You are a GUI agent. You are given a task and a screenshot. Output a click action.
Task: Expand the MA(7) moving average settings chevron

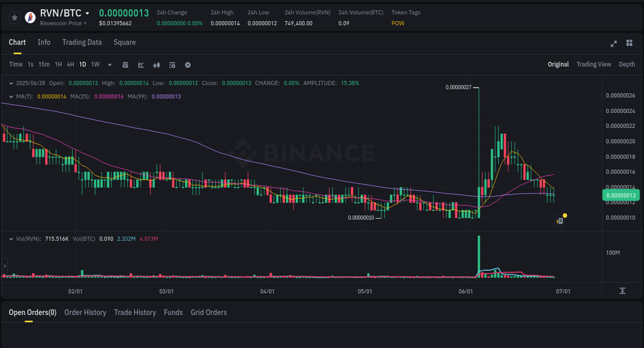(11, 96)
